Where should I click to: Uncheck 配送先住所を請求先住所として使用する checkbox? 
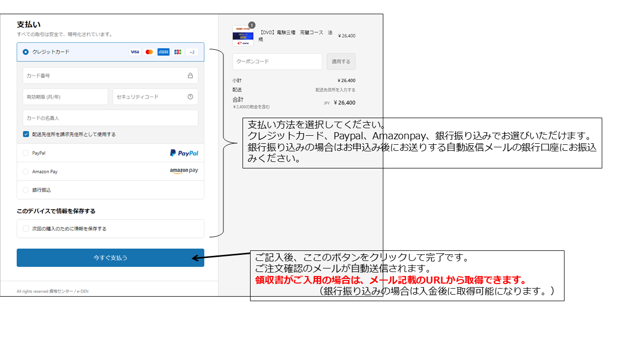[x=26, y=134]
